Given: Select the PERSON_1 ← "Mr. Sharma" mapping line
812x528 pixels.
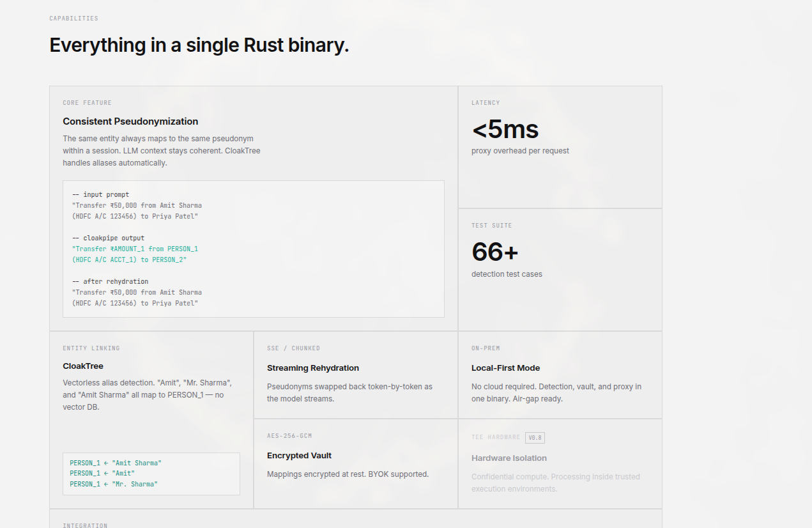Looking at the screenshot, I should pyautogui.click(x=114, y=485).
